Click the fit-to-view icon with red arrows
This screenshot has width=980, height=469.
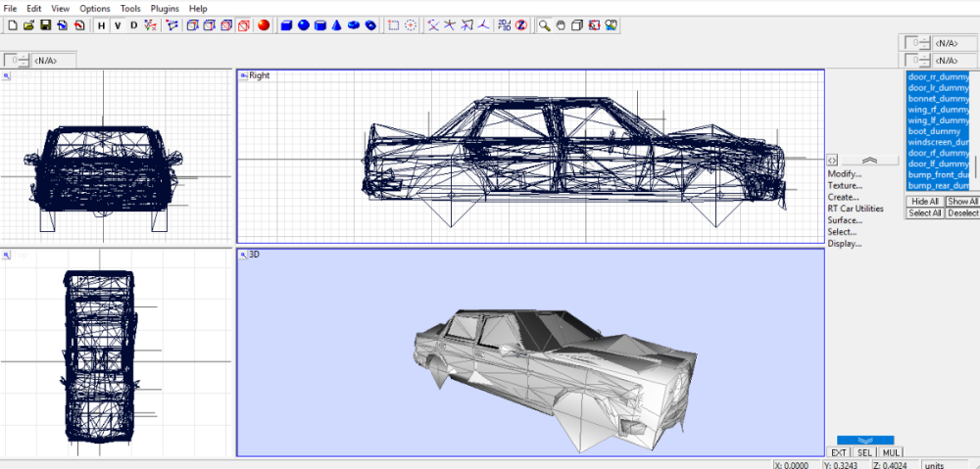coord(595,25)
